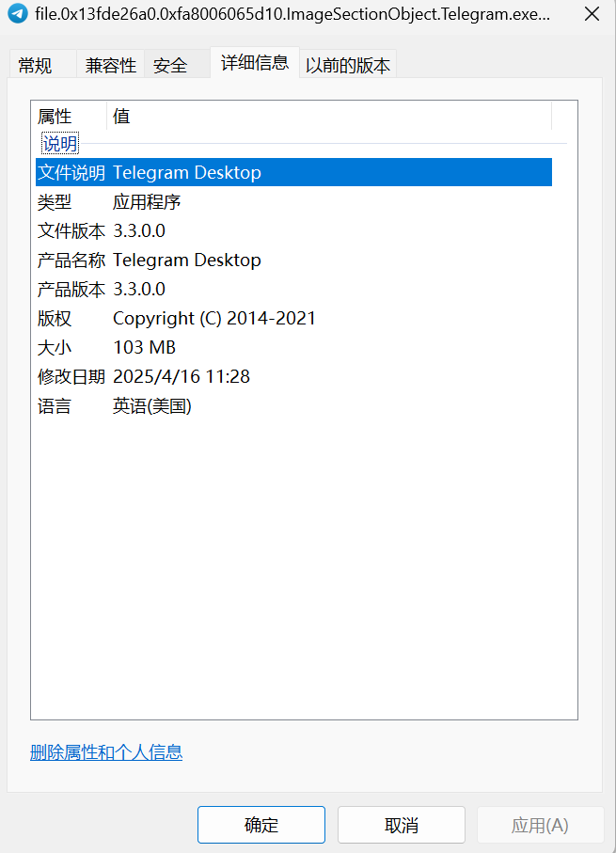Click the 值 column header

point(329,116)
